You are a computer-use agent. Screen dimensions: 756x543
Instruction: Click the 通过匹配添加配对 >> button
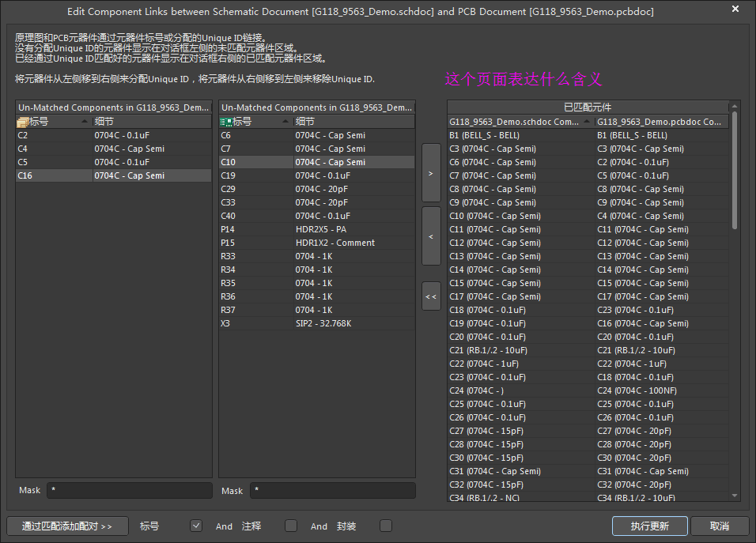click(67, 526)
